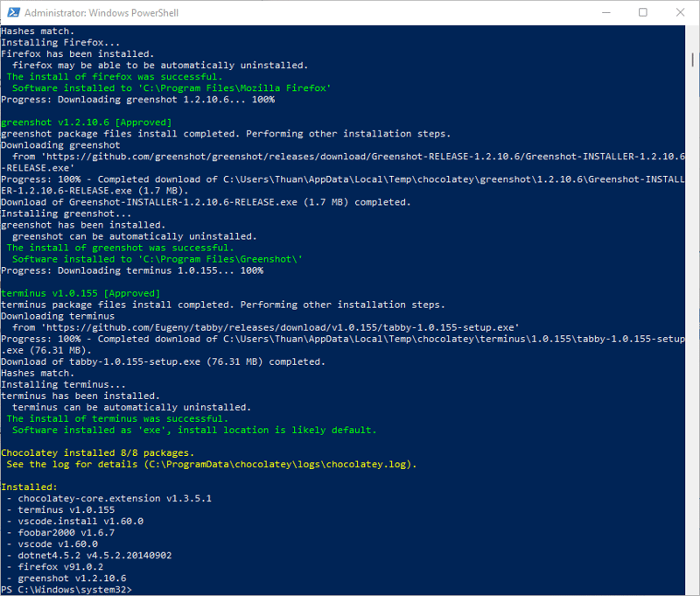Maximize the PowerShell window
Image resolution: width=700 pixels, height=596 pixels.
point(643,12)
